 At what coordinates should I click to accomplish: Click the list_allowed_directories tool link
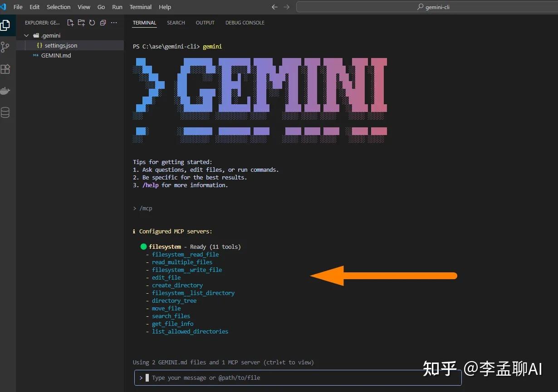tap(190, 331)
